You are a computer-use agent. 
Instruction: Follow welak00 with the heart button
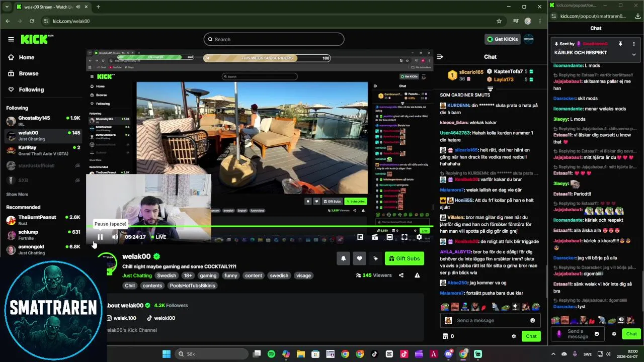point(359,258)
